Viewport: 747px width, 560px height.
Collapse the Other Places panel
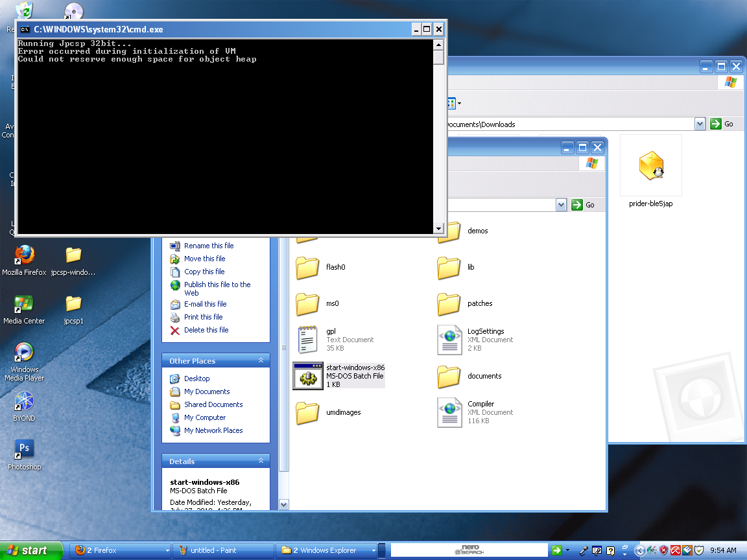(261, 360)
